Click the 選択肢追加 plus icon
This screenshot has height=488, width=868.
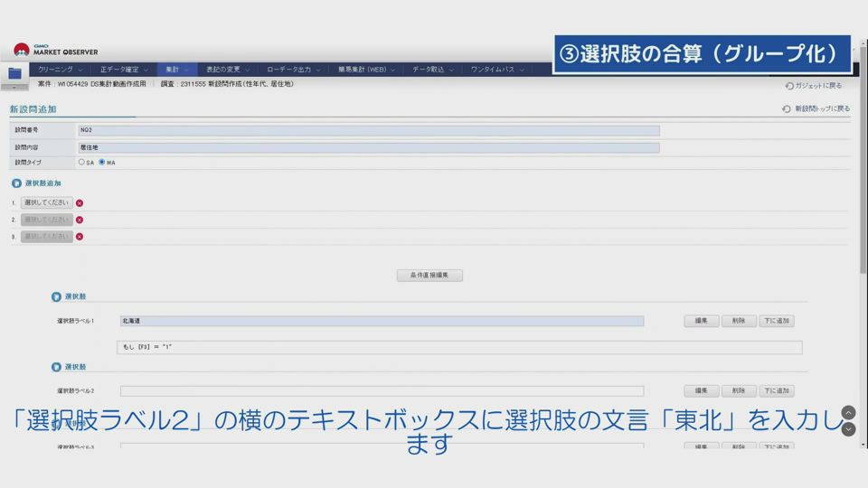16,183
